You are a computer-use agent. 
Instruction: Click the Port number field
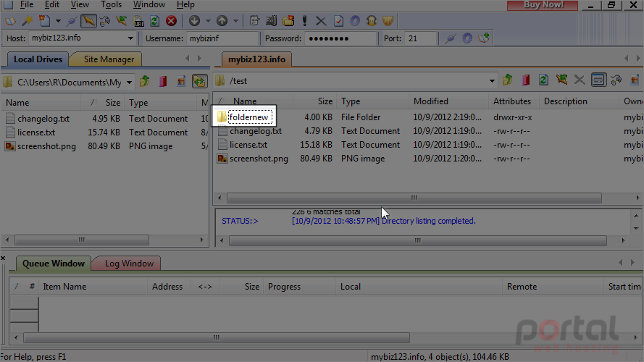click(x=419, y=38)
